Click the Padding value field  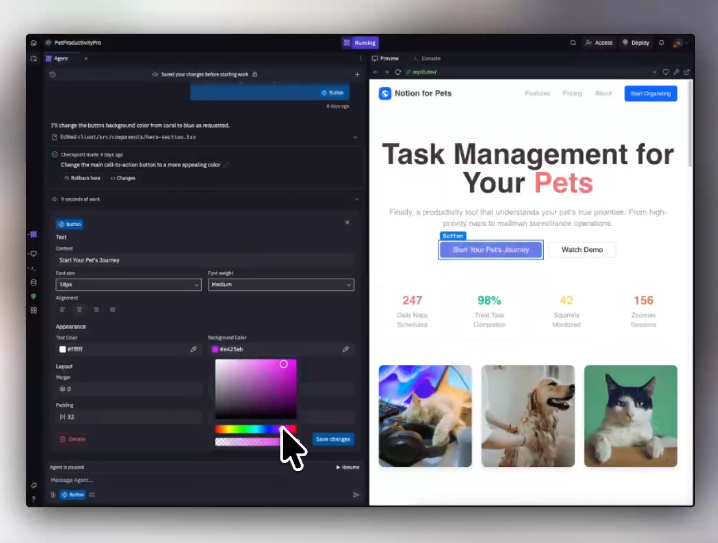129,417
